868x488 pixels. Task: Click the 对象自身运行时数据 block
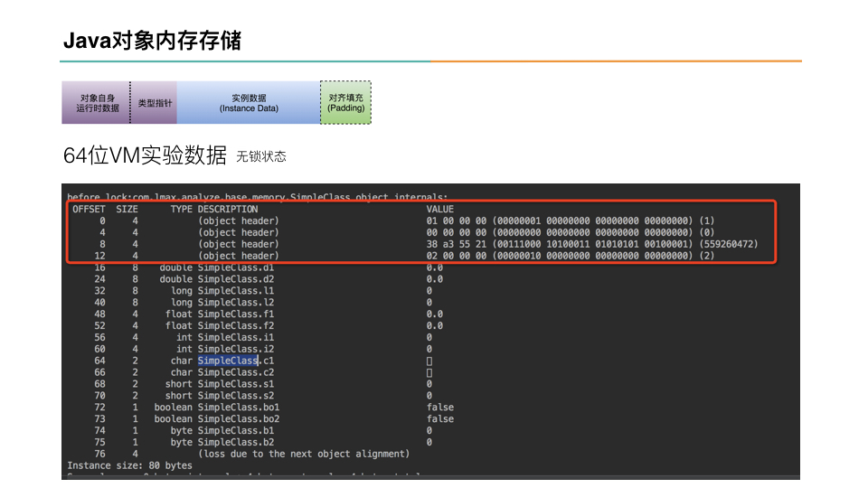tap(96, 103)
